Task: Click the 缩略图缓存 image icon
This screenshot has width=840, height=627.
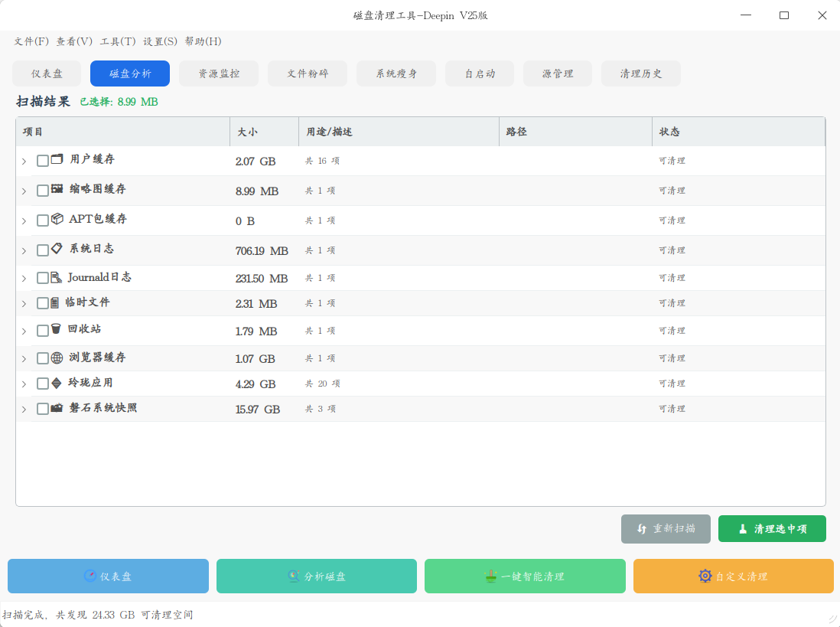Action: point(57,188)
